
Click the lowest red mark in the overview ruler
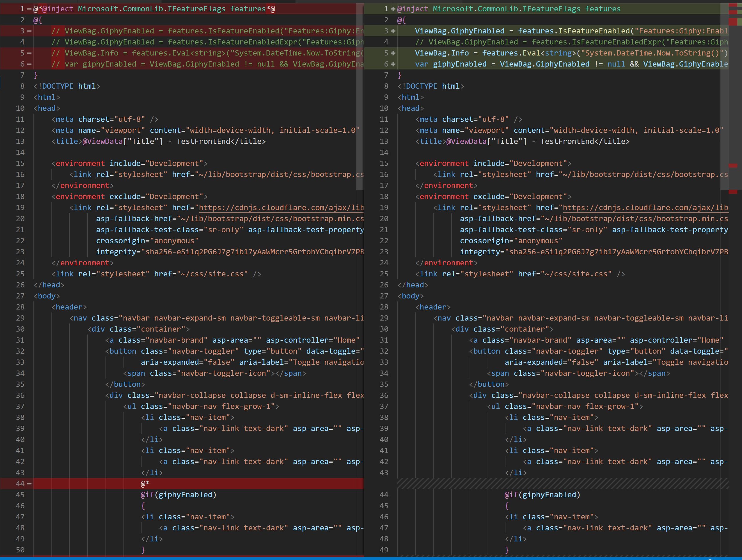click(x=733, y=192)
